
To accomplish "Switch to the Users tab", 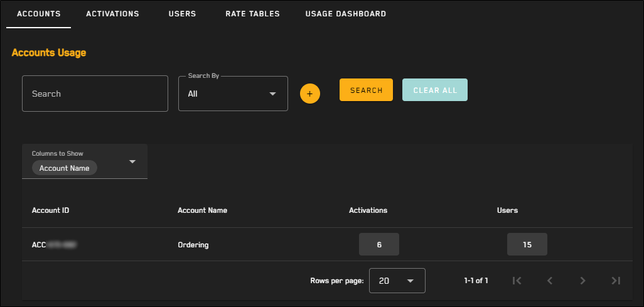I will [183, 14].
